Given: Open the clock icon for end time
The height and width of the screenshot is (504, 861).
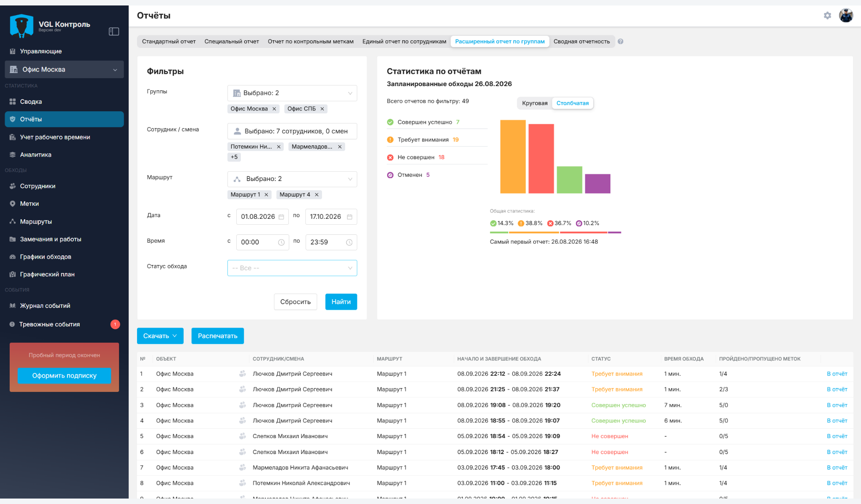Looking at the screenshot, I should pos(349,242).
